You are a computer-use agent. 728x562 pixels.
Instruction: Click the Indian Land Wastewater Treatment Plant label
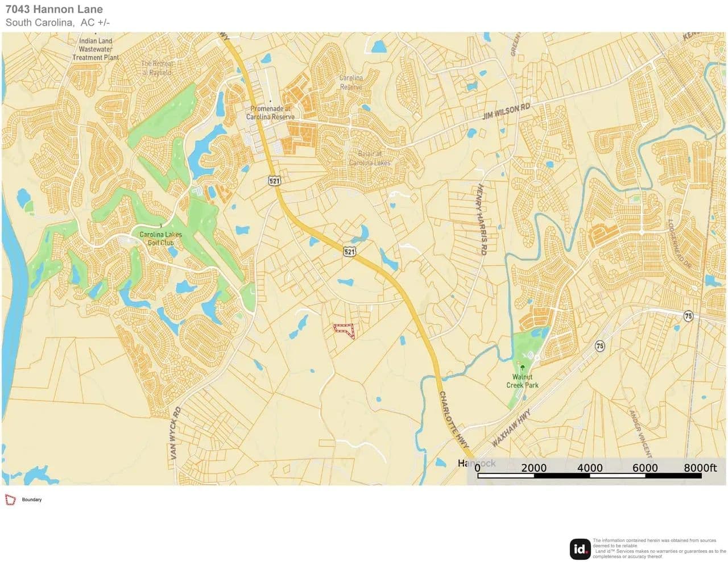click(x=96, y=49)
